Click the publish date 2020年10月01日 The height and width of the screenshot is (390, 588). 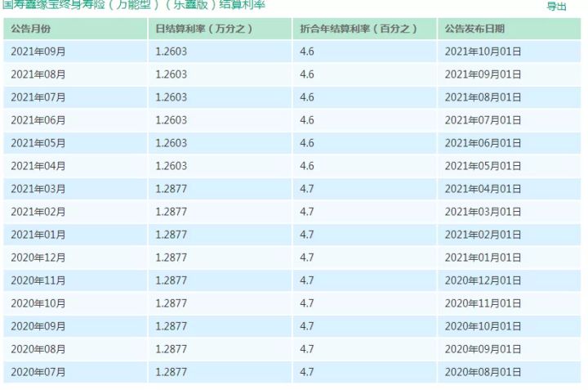(x=483, y=326)
